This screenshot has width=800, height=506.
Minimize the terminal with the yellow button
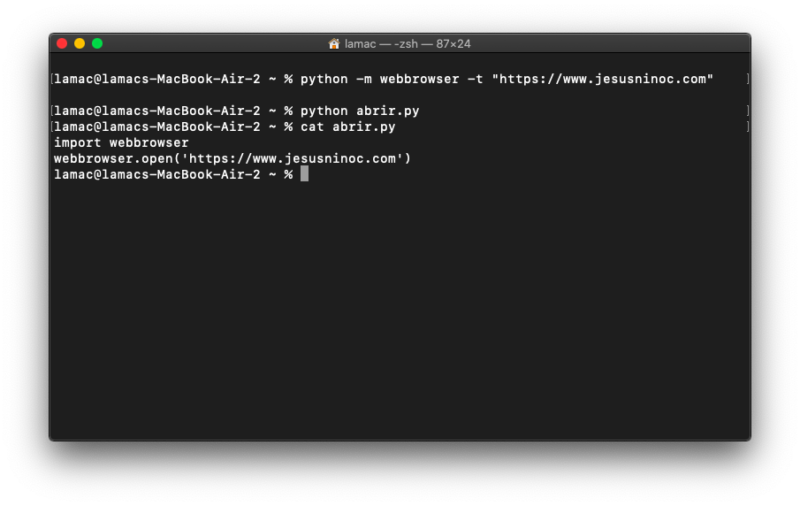click(80, 44)
